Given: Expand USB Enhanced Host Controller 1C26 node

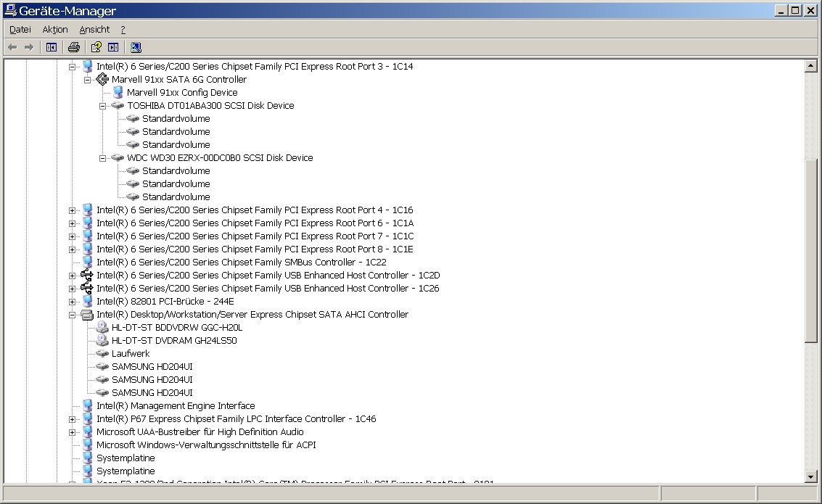Looking at the screenshot, I should click(x=72, y=289).
